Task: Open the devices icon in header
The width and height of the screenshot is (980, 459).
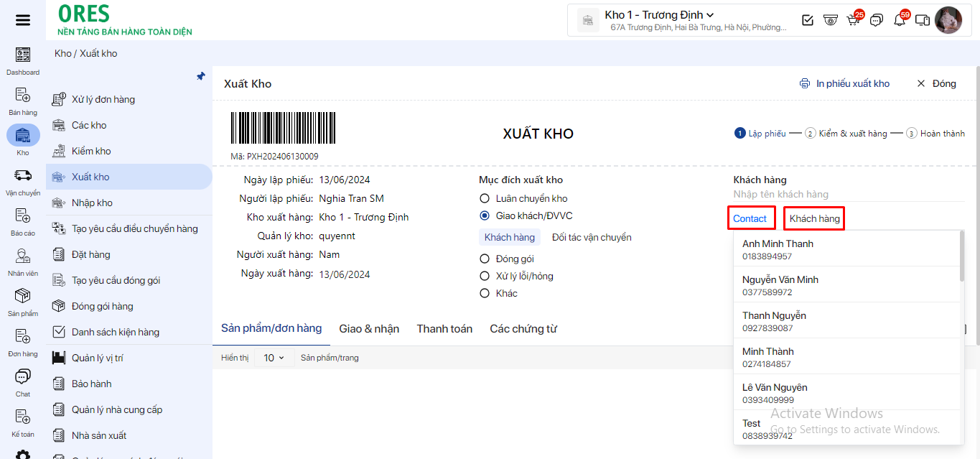Action: pyautogui.click(x=923, y=20)
